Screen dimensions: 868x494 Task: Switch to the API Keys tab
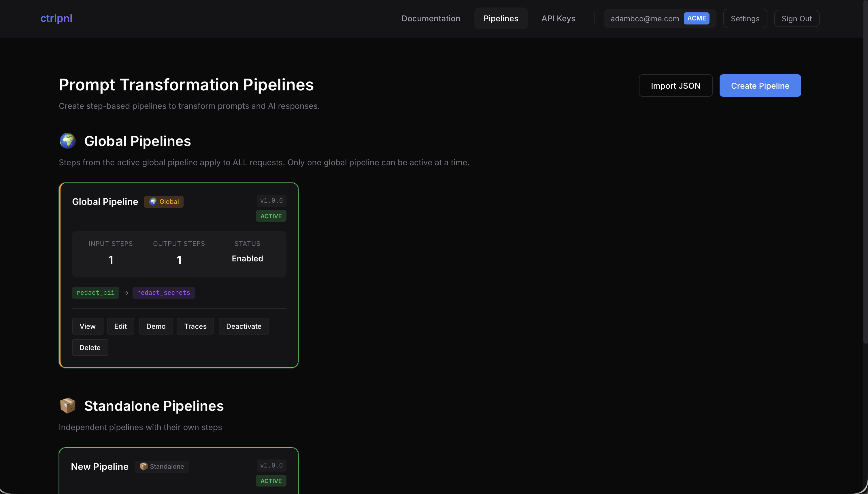(x=558, y=18)
